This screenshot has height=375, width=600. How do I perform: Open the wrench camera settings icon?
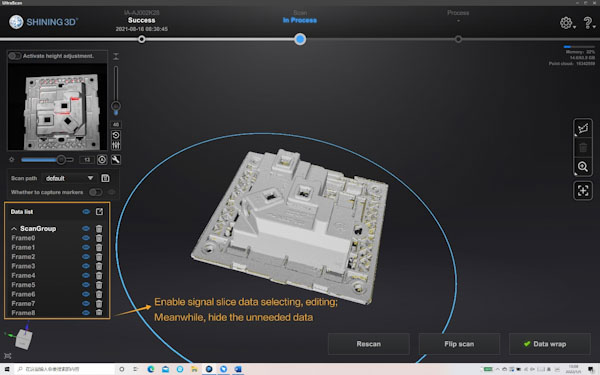116,160
